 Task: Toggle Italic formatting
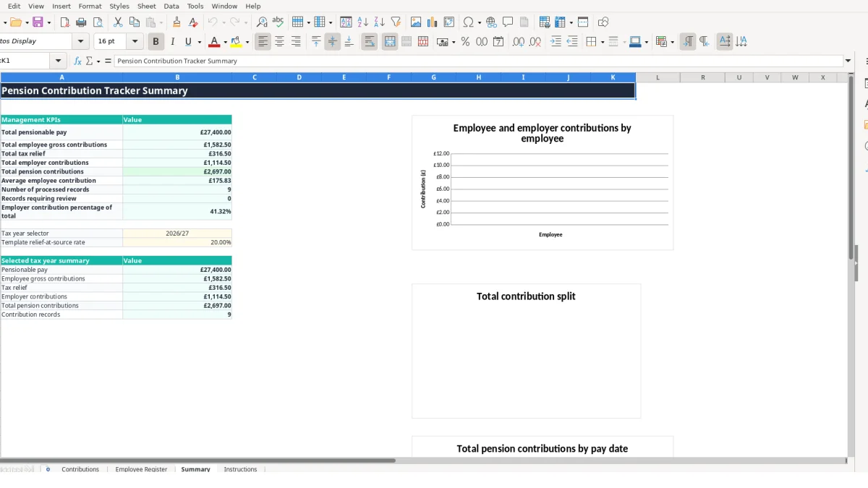pyautogui.click(x=172, y=42)
